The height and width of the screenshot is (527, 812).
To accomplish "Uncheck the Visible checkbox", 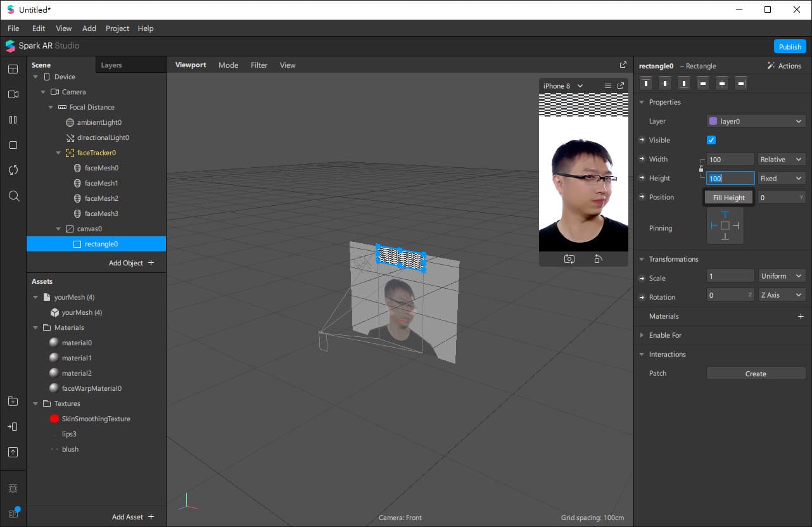I will point(711,140).
